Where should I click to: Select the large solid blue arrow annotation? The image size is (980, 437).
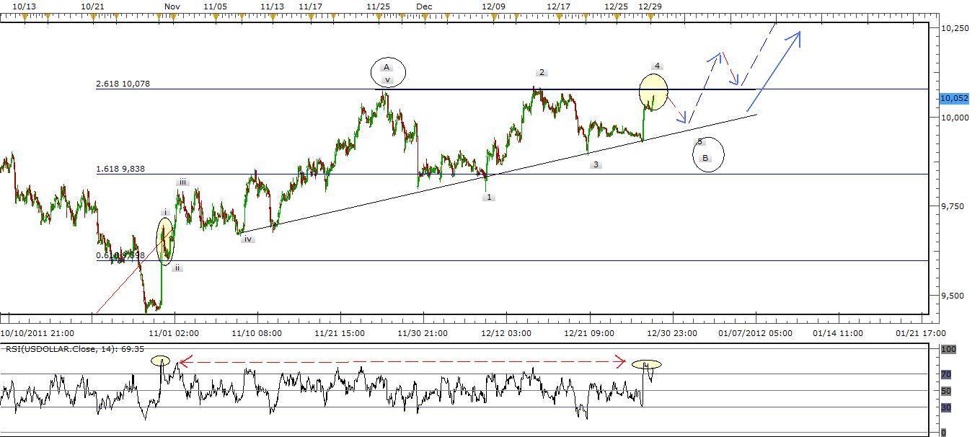tap(777, 71)
